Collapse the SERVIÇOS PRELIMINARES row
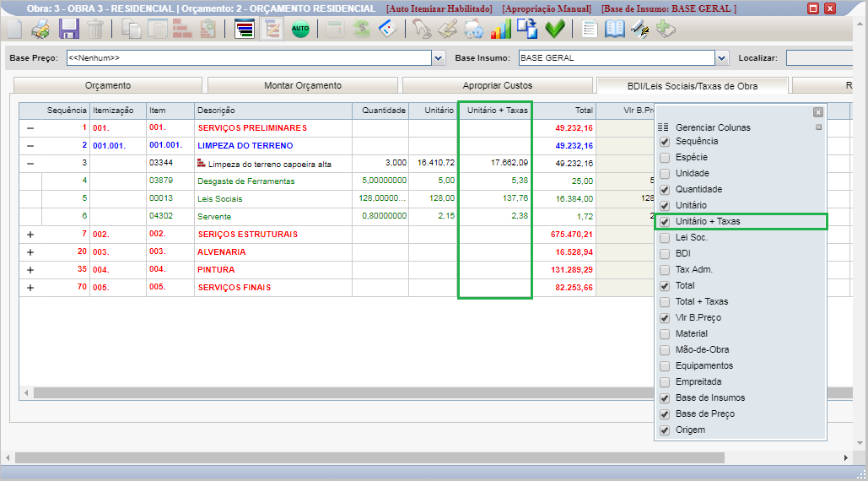 pos(30,128)
